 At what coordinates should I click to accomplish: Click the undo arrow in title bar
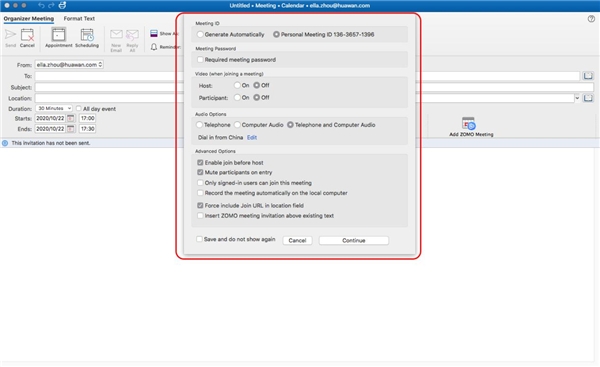pos(41,5)
